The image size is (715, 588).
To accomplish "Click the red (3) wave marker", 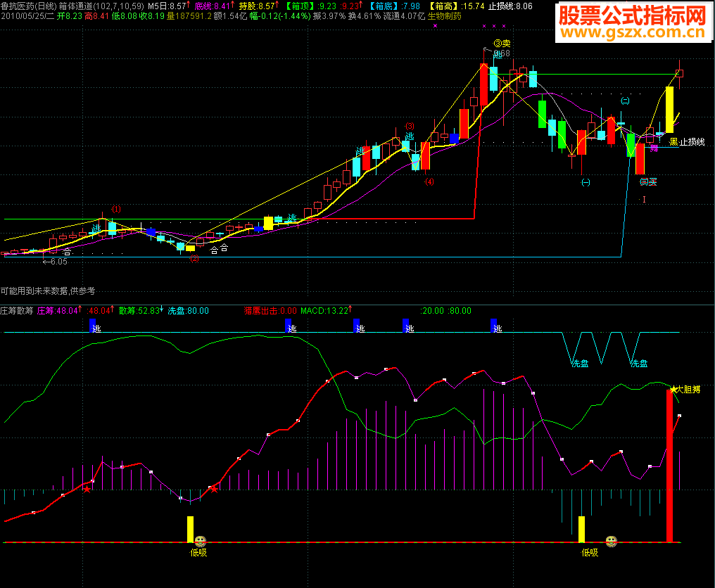I will point(410,127).
